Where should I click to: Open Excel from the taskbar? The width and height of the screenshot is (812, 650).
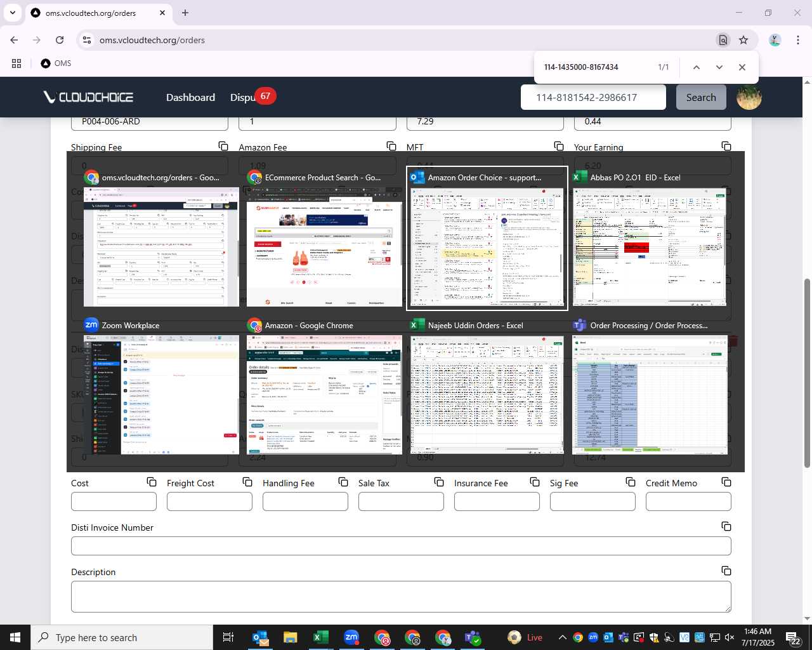[x=321, y=637]
